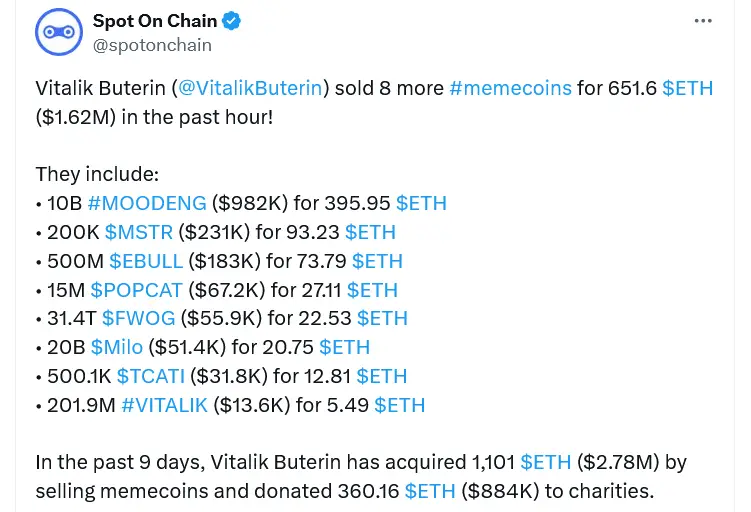Viewport: 751px width, 512px height.
Task: Open the $Milo cashtag
Action: coord(116,347)
